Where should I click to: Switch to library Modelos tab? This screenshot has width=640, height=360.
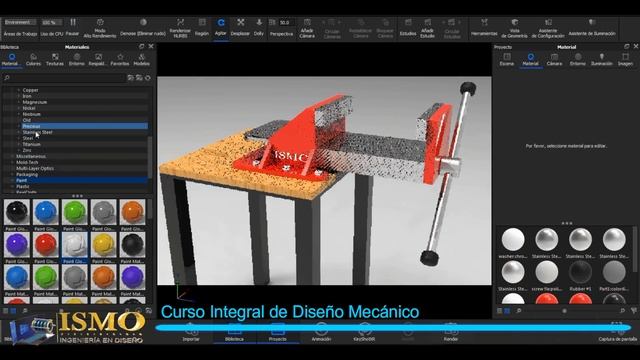pyautogui.click(x=141, y=60)
